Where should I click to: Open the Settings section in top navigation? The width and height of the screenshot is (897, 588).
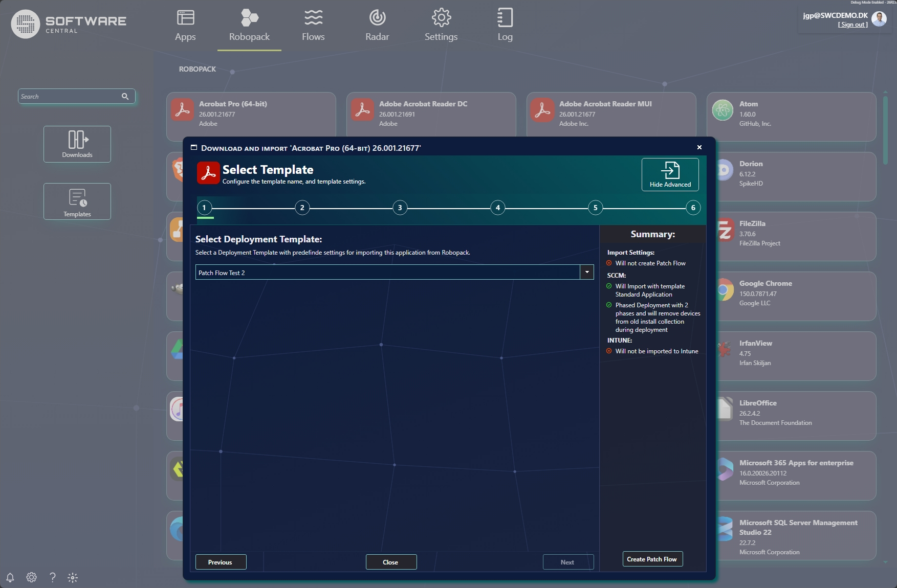click(x=441, y=26)
